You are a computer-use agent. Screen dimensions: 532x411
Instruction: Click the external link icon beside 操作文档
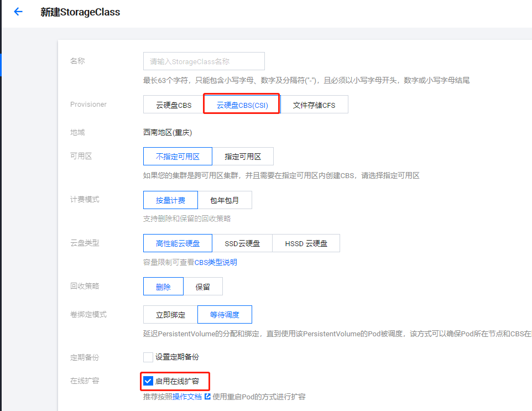pos(207,397)
